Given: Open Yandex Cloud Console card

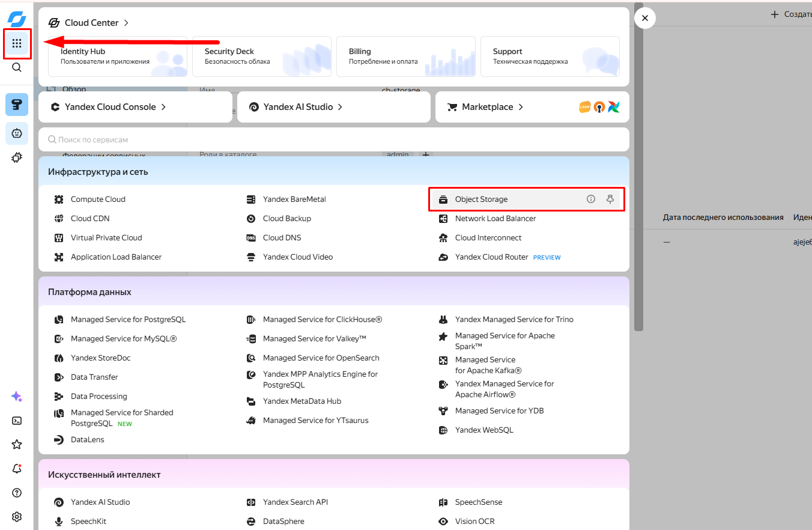Looking at the screenshot, I should pyautogui.click(x=135, y=107).
